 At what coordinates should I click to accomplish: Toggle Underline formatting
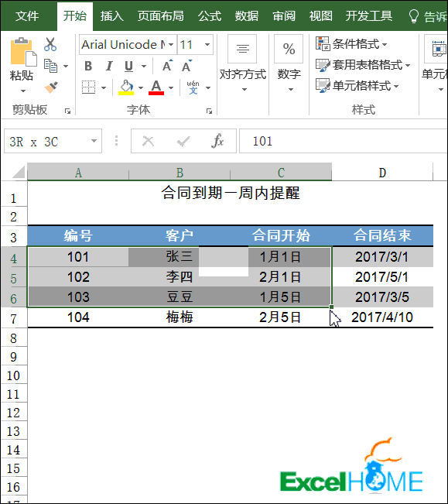click(128, 66)
